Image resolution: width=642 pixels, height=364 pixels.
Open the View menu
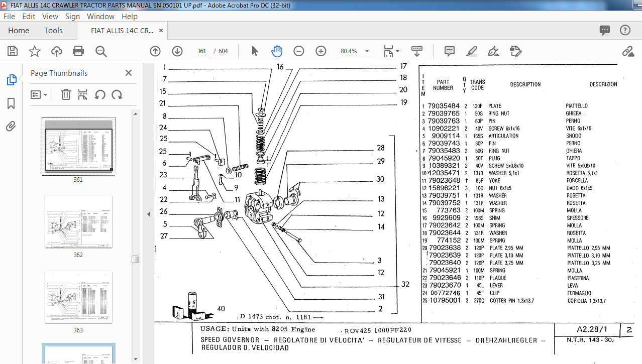point(50,16)
